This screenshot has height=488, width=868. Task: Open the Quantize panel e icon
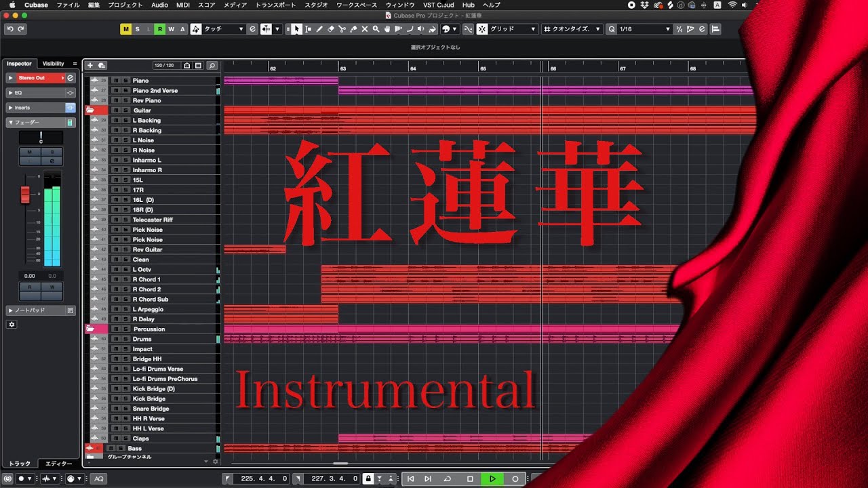coord(702,29)
